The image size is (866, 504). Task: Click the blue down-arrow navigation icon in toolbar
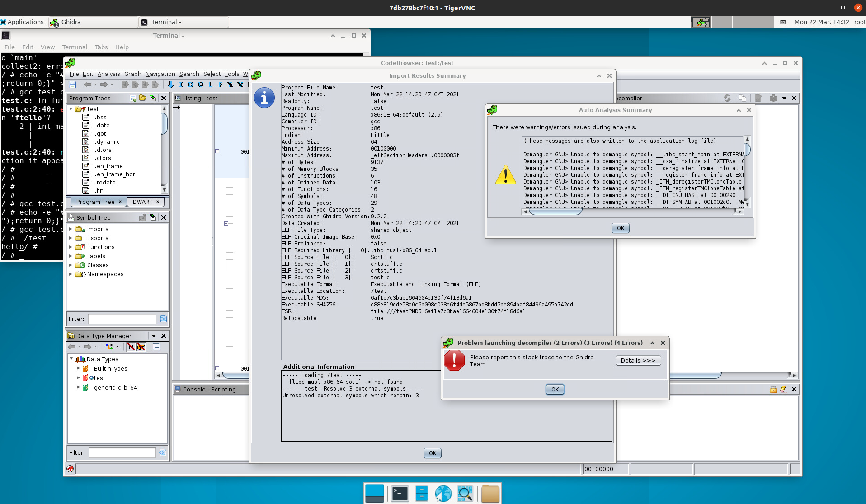171,85
